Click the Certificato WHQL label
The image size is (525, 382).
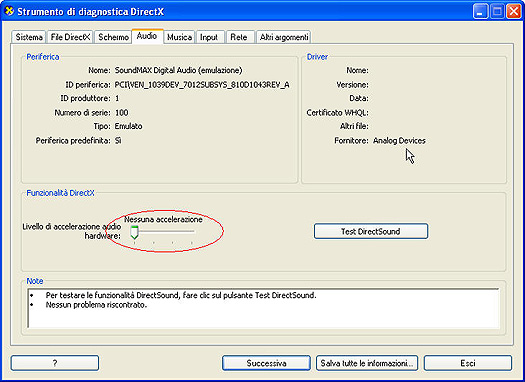click(x=337, y=113)
